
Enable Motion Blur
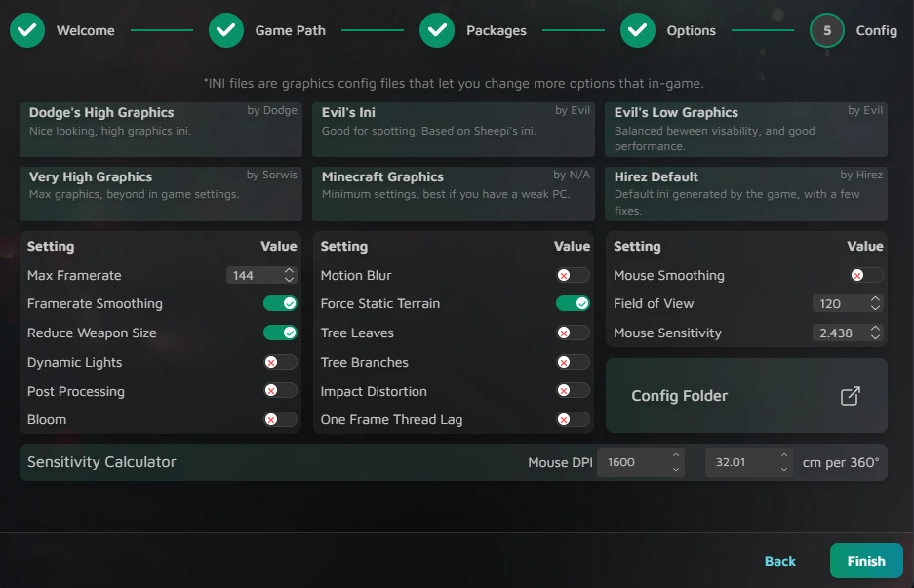573,275
